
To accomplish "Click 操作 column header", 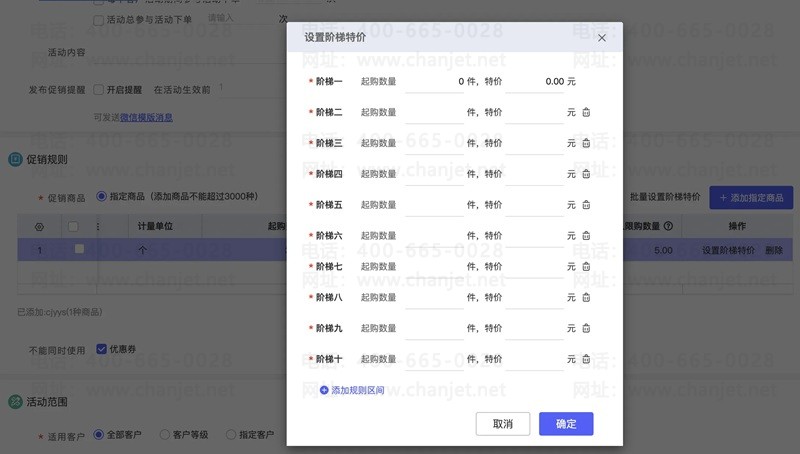I will (x=737, y=226).
